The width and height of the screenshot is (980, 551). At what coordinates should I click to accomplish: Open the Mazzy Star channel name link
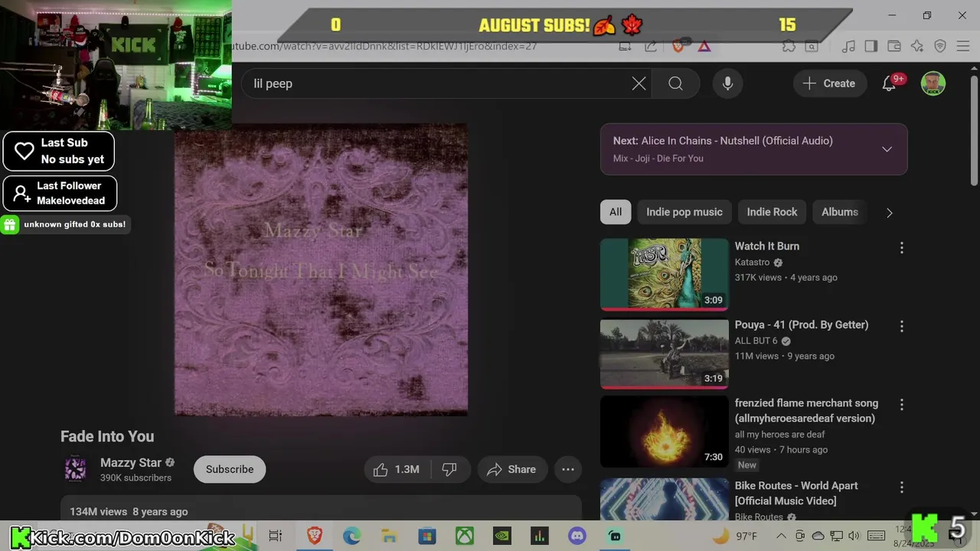[131, 462]
